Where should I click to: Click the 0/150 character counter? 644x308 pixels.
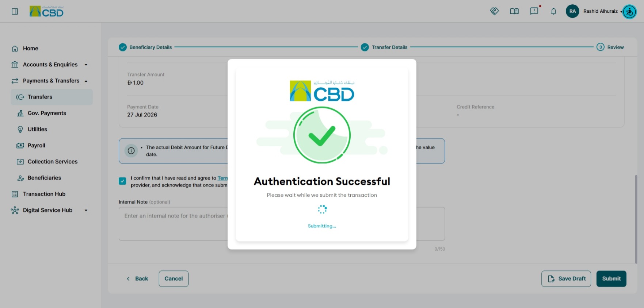click(440, 249)
